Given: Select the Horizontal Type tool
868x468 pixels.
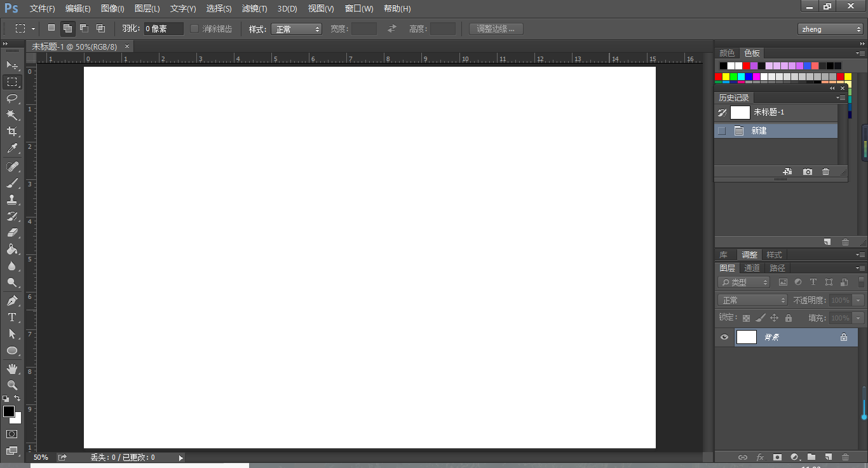Looking at the screenshot, I should [x=12, y=317].
